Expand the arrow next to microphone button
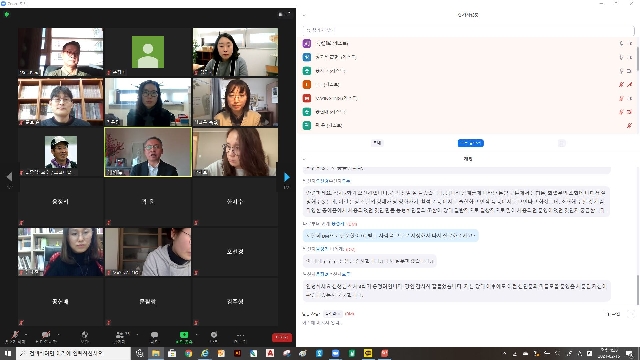This screenshot has height=360, width=640. 26,335
